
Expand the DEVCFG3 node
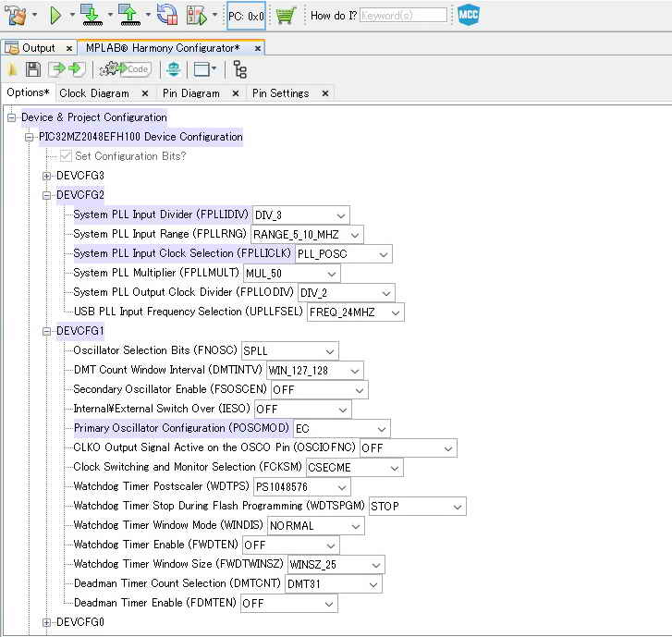tap(47, 176)
